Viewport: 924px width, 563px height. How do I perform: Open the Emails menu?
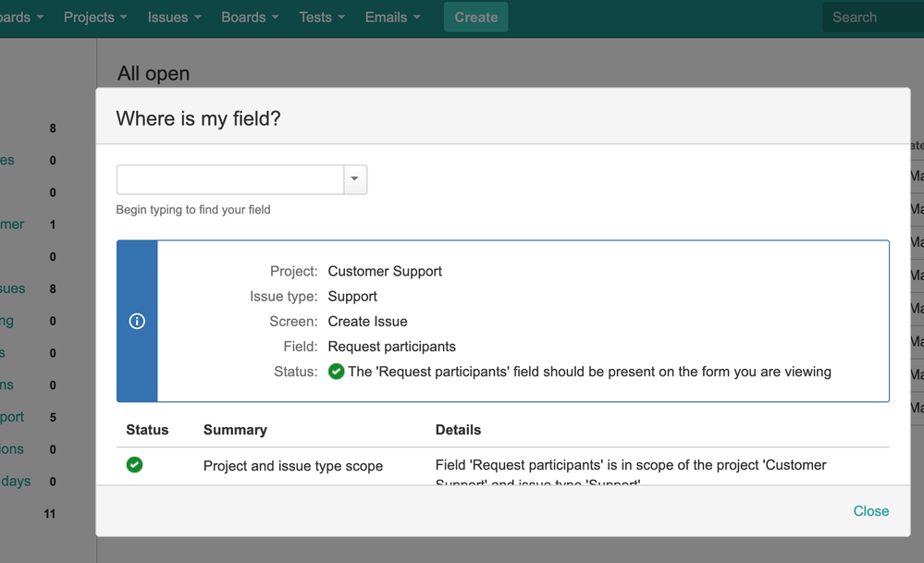point(392,18)
